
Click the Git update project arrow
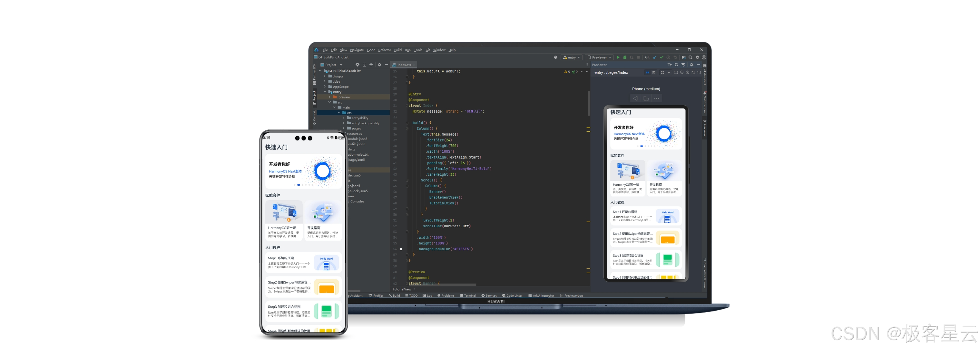655,57
